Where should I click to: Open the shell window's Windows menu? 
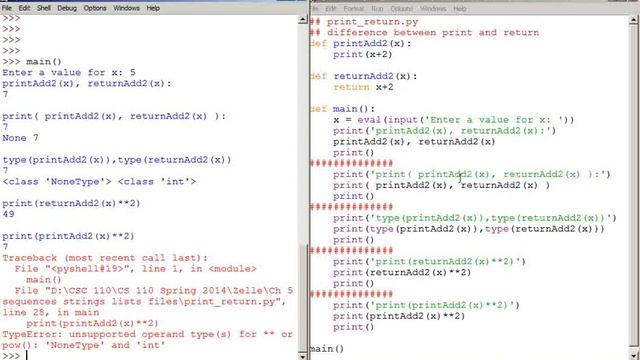[x=126, y=8]
